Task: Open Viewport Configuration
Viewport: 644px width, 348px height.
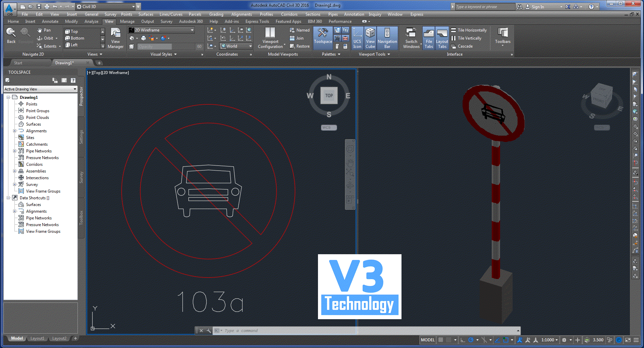Action: point(270,38)
